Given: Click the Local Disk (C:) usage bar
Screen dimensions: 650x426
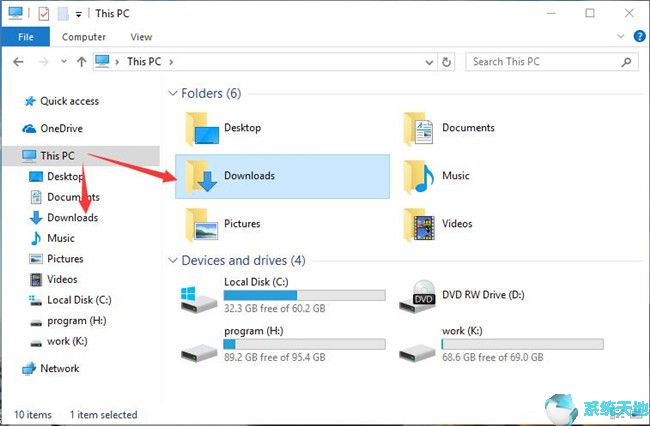Looking at the screenshot, I should click(304, 295).
